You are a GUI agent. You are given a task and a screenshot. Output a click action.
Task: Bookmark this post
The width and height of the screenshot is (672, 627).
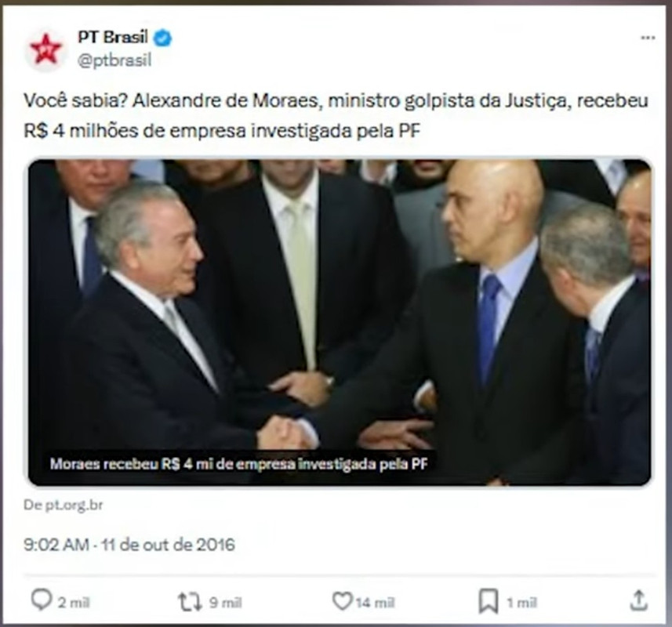(x=489, y=601)
